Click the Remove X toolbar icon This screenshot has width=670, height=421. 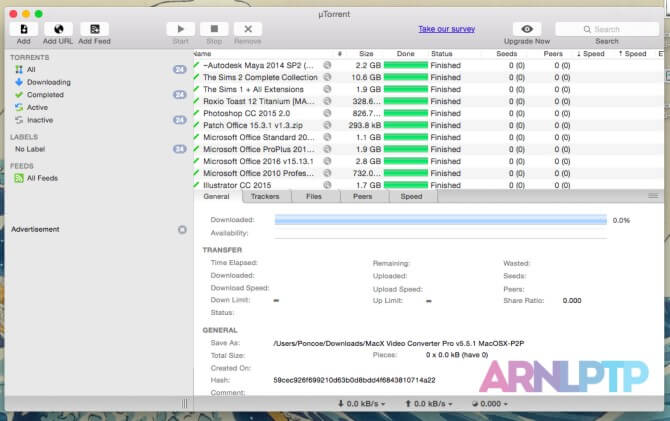pos(247,30)
